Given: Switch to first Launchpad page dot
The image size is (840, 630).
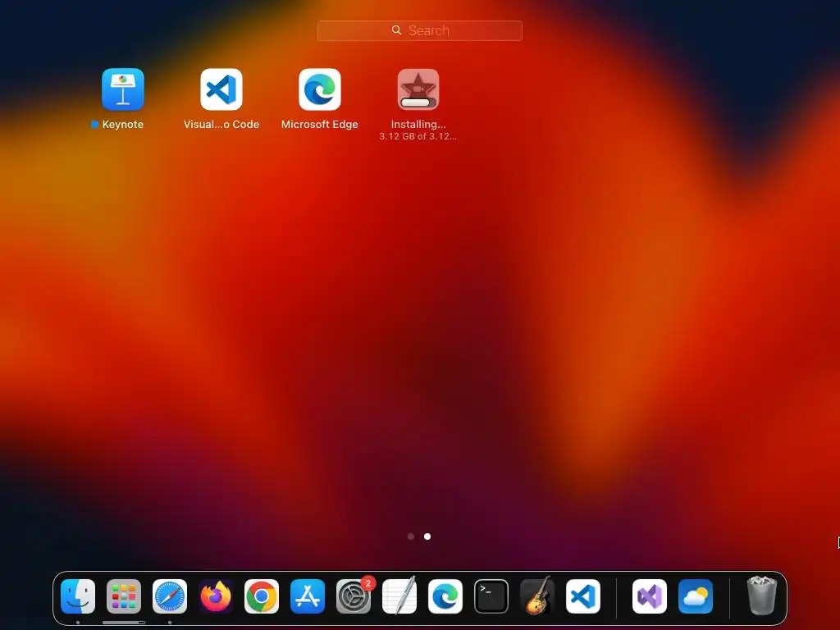Looking at the screenshot, I should pyautogui.click(x=411, y=536).
